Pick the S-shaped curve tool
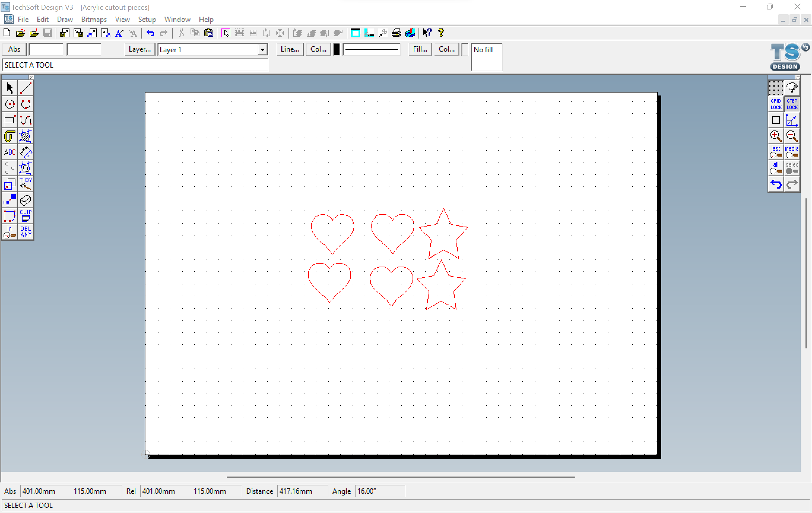 point(26,120)
